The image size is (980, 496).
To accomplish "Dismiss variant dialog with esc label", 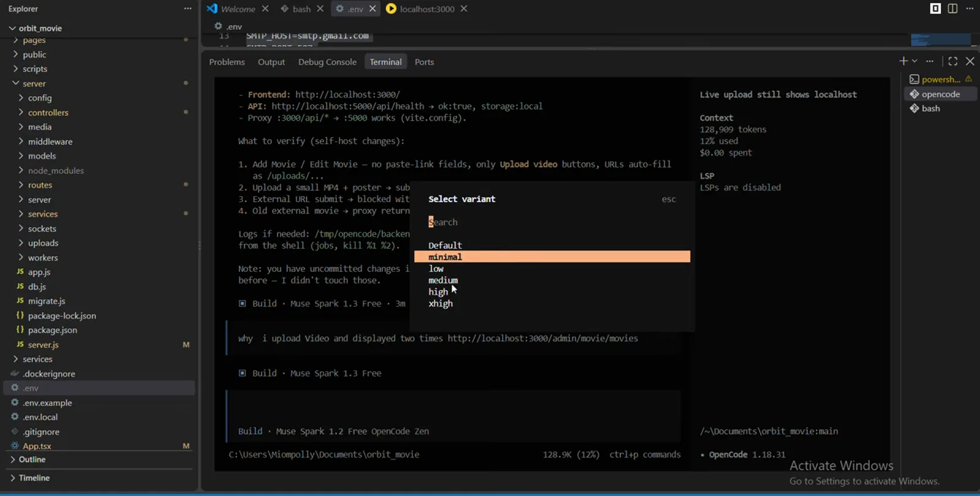I will coord(669,199).
